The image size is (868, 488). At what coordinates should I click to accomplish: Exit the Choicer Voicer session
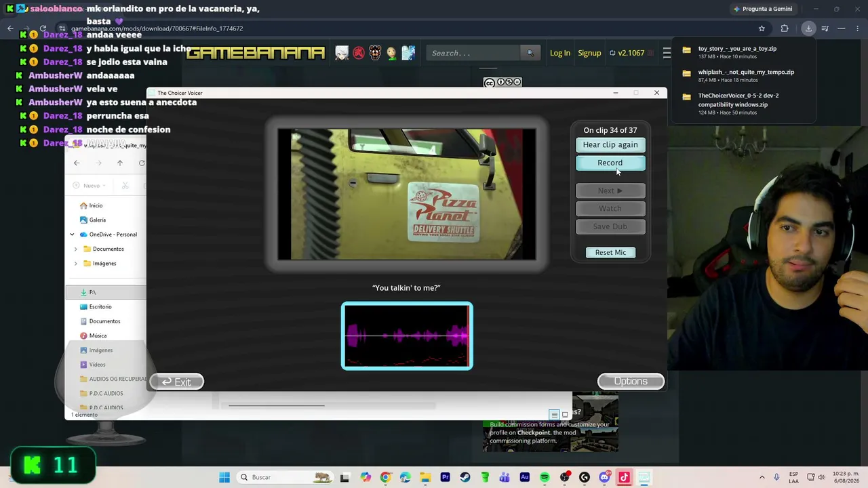tap(176, 382)
